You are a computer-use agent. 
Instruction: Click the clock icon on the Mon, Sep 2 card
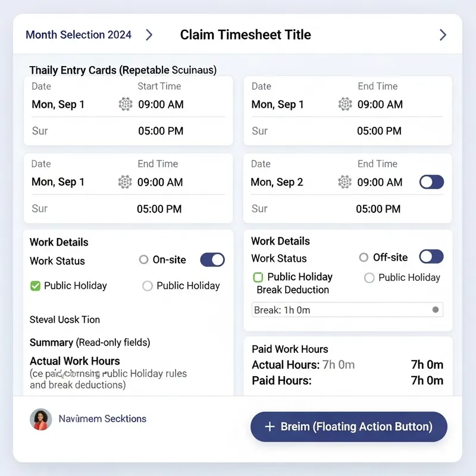pos(345,182)
